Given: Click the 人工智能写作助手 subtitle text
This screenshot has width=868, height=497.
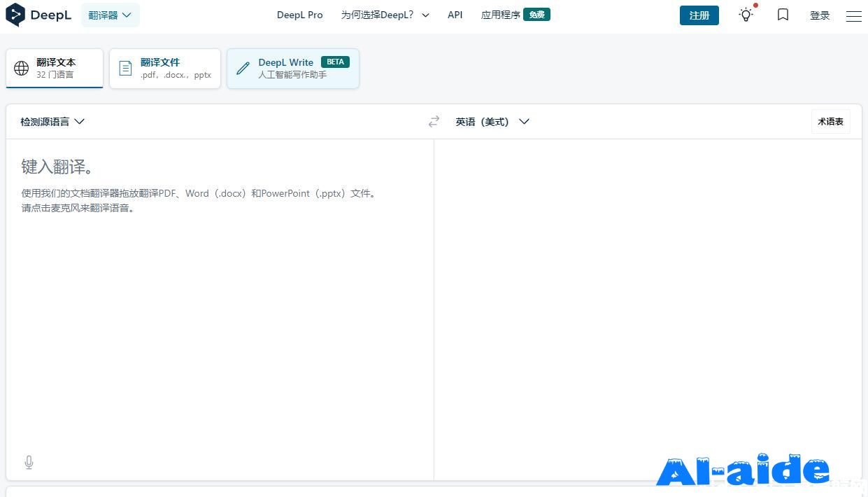Looking at the screenshot, I should [x=292, y=74].
